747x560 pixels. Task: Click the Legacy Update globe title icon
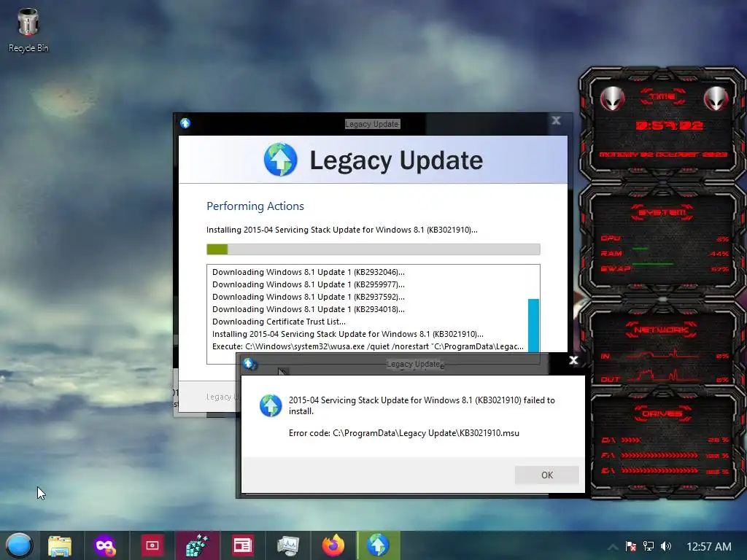pos(185,123)
